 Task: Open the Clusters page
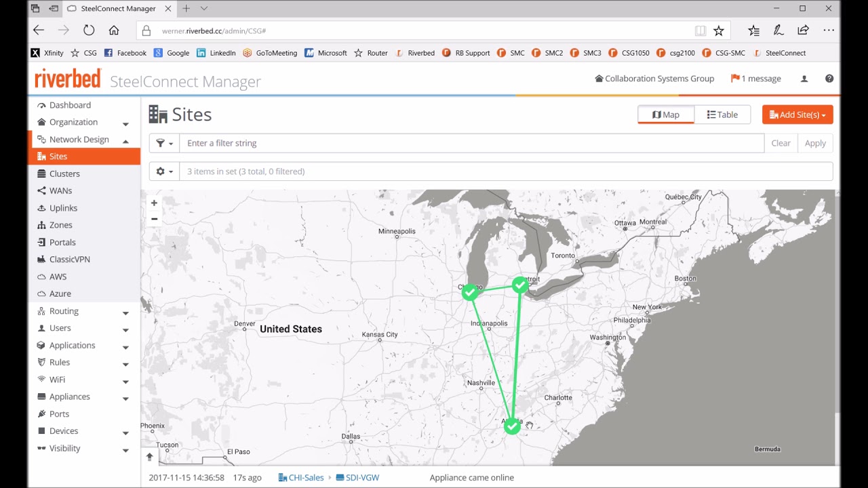click(x=64, y=174)
